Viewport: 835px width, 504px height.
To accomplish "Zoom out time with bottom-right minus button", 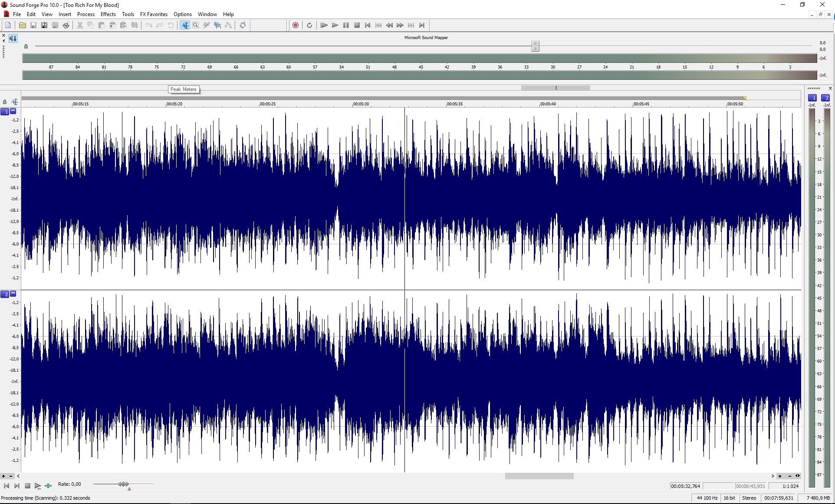I will [x=789, y=476].
